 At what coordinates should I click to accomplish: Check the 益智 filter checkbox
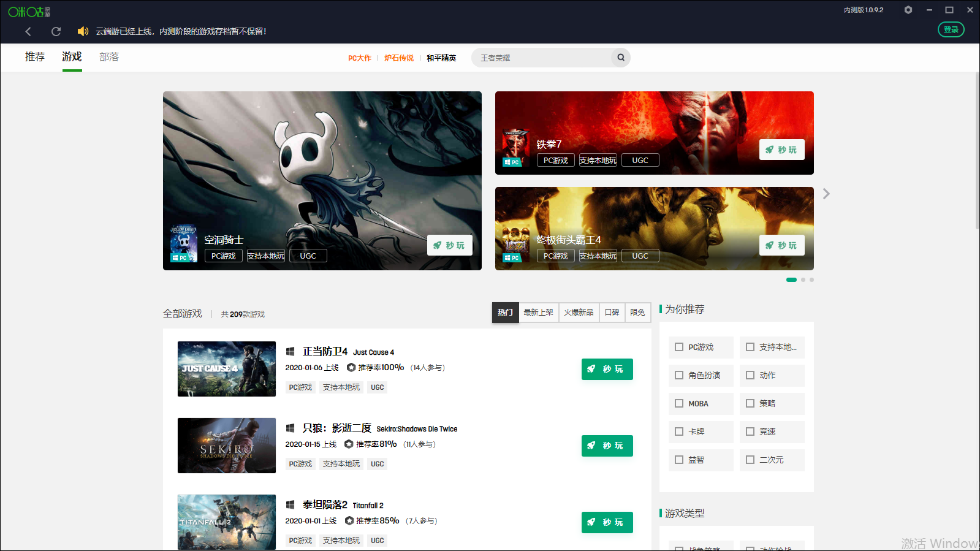(x=679, y=460)
